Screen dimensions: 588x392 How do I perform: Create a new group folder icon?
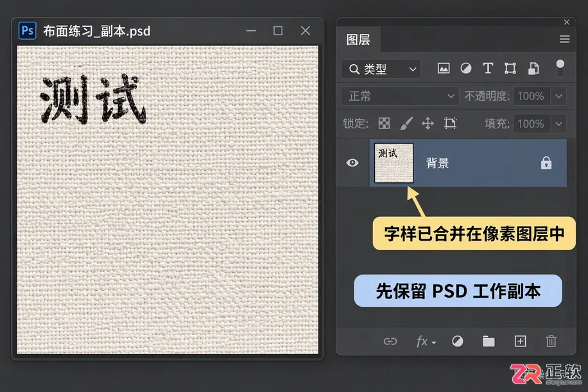point(489,341)
